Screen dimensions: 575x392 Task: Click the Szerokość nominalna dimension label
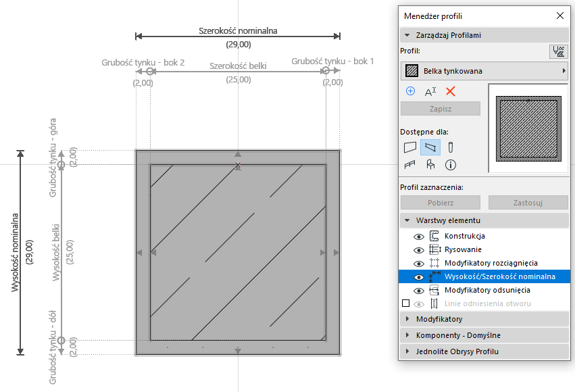coord(238,31)
